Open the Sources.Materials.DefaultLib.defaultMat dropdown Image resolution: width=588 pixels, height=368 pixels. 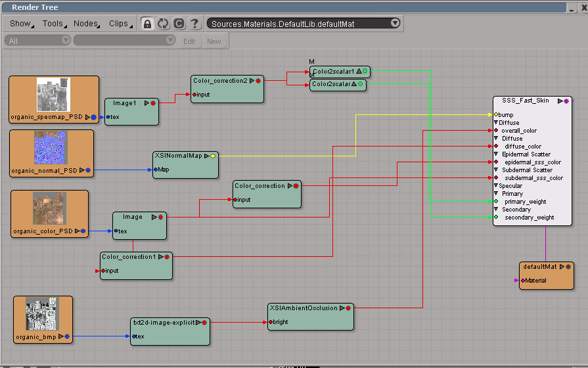394,23
